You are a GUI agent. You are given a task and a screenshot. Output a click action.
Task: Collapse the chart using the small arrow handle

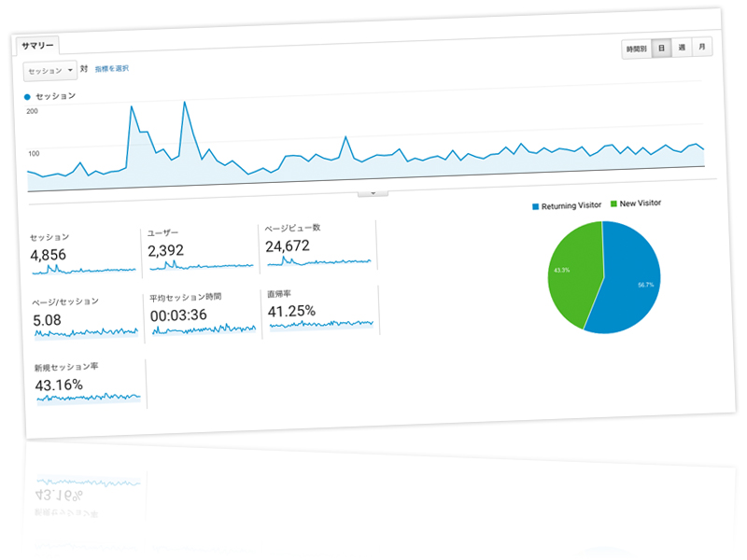coord(373,193)
